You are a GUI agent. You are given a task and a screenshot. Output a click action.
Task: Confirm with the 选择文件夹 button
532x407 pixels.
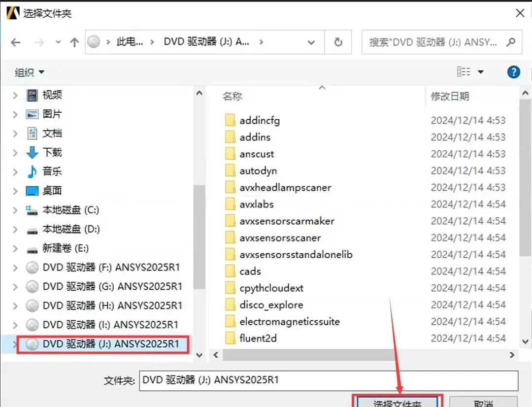[398, 402]
